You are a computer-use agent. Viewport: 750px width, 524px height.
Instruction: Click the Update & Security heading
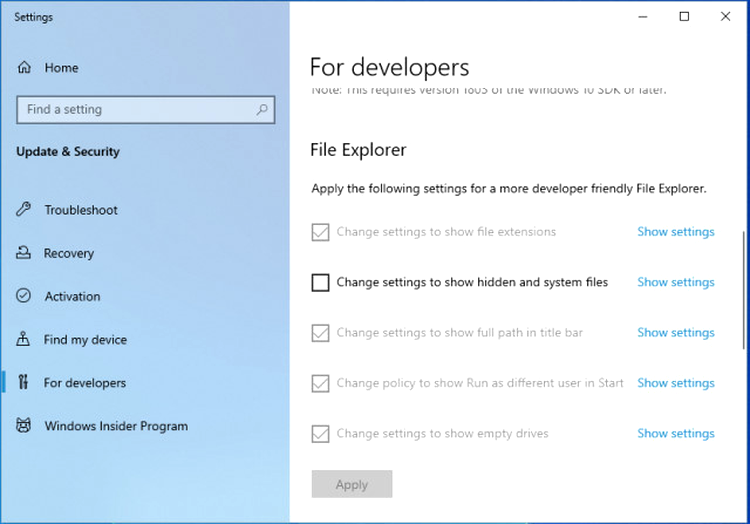tap(68, 152)
